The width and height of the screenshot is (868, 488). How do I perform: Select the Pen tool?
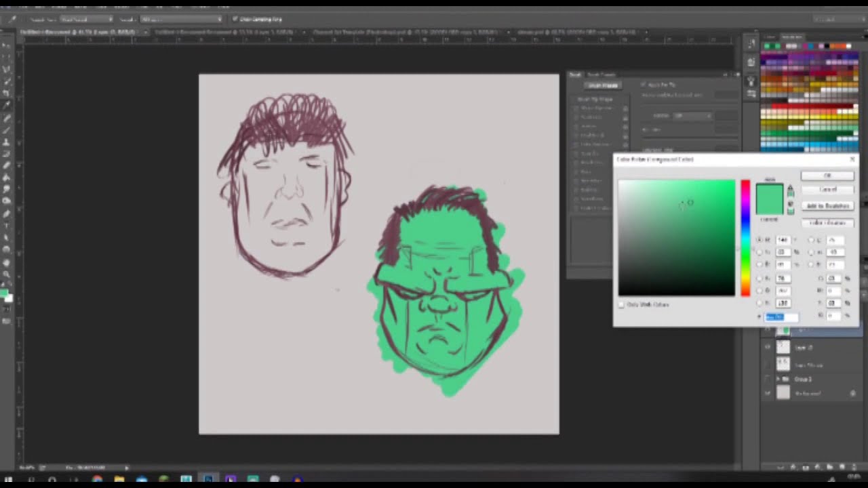[7, 214]
